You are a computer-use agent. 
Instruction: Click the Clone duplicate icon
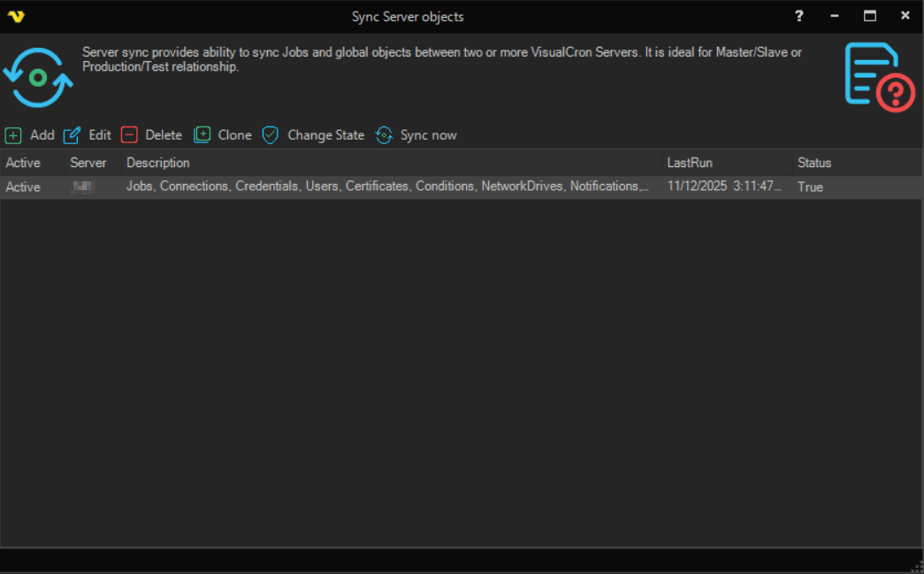[202, 135]
